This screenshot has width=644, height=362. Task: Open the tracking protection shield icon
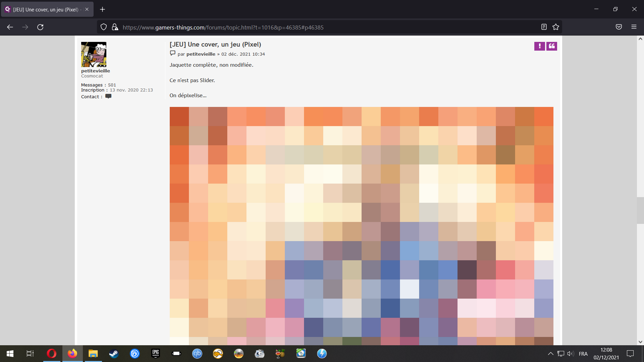[104, 27]
